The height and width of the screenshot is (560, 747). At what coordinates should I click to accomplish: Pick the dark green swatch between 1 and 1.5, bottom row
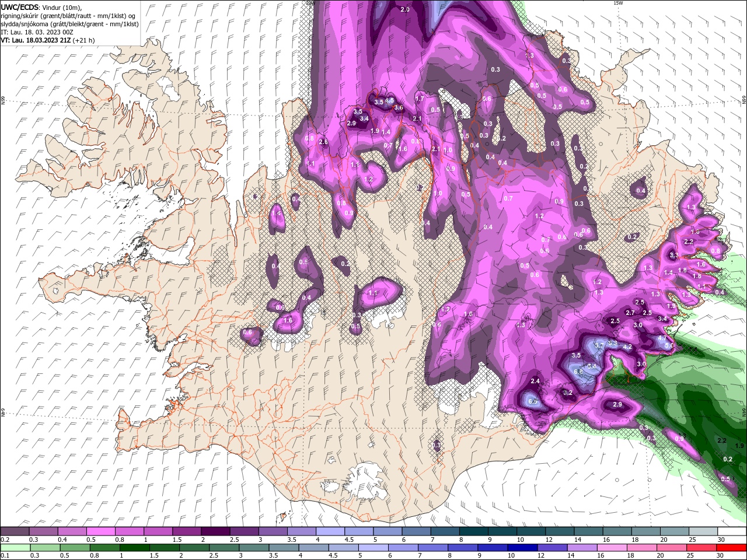pyautogui.click(x=134, y=548)
